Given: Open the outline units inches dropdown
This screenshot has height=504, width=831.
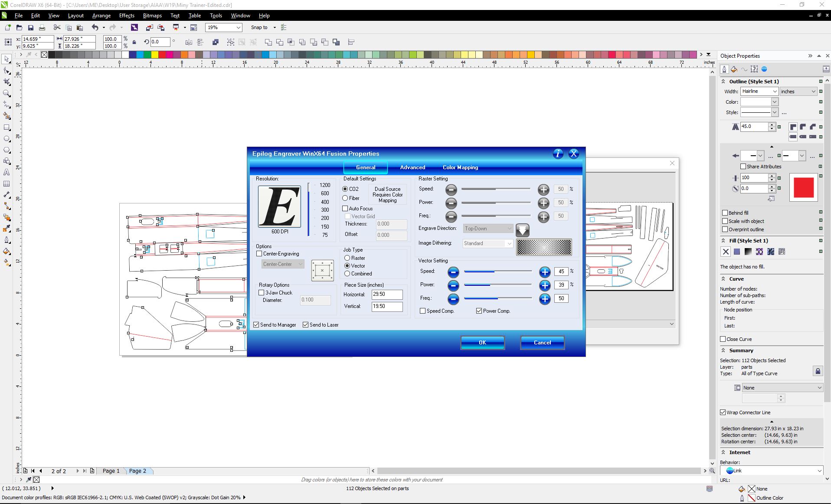Looking at the screenshot, I should point(813,92).
